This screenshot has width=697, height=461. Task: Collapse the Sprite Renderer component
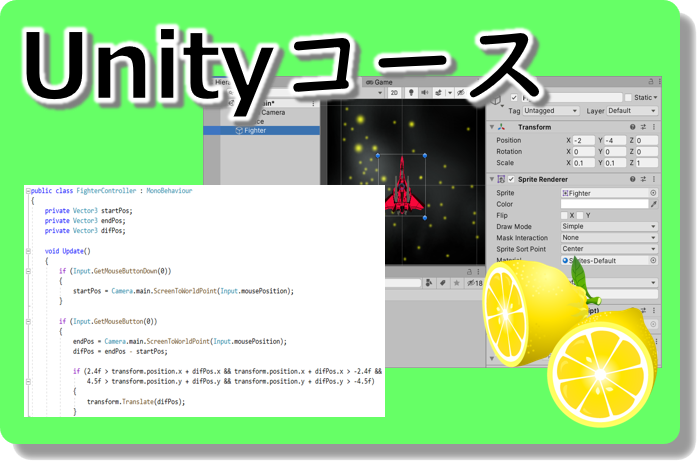[492, 179]
